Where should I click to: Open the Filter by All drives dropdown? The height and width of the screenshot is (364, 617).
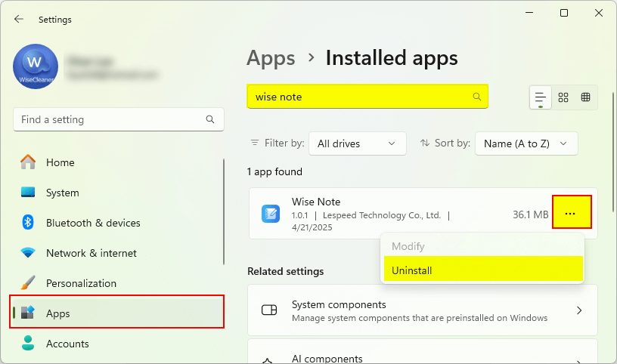click(358, 144)
